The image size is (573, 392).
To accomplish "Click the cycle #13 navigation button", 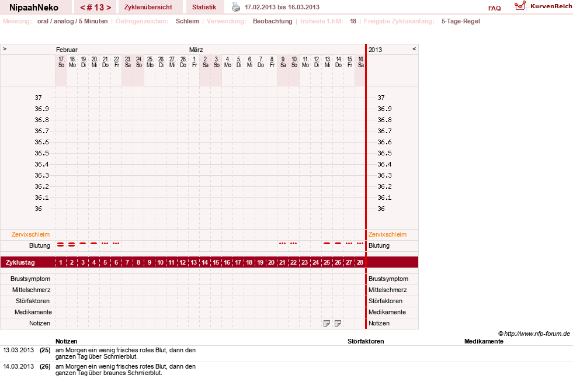I will point(95,8).
